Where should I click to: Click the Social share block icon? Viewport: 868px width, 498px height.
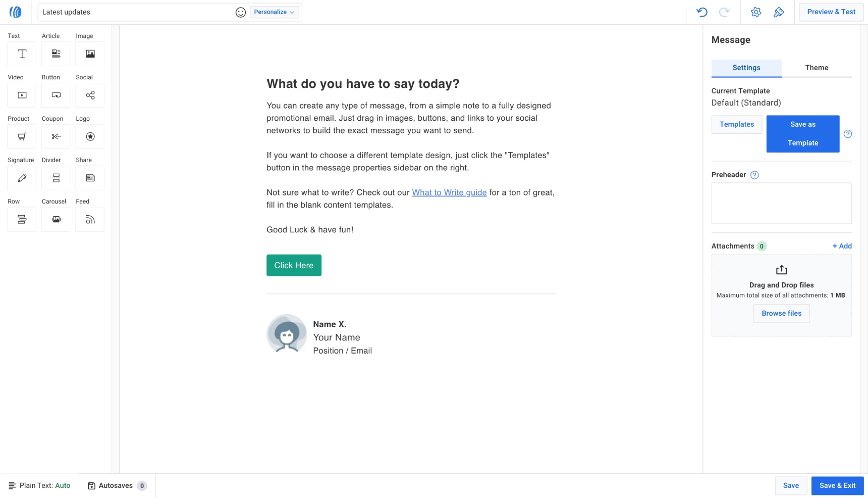click(90, 95)
